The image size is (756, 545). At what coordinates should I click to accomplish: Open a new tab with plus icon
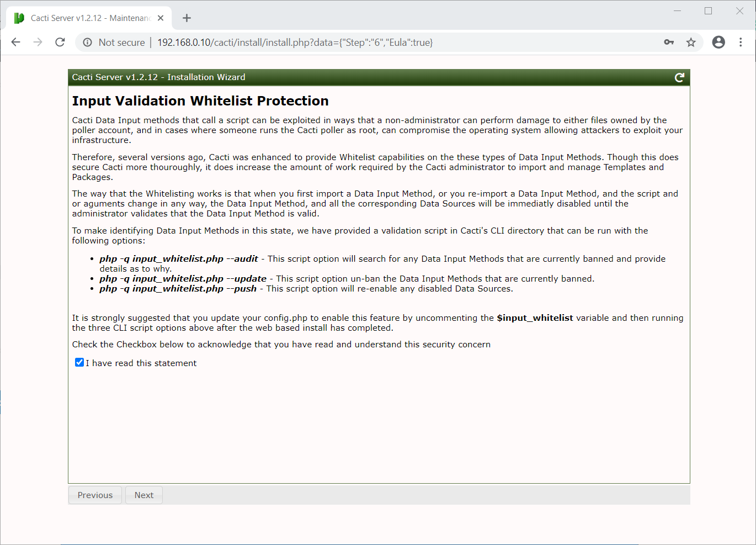(187, 18)
